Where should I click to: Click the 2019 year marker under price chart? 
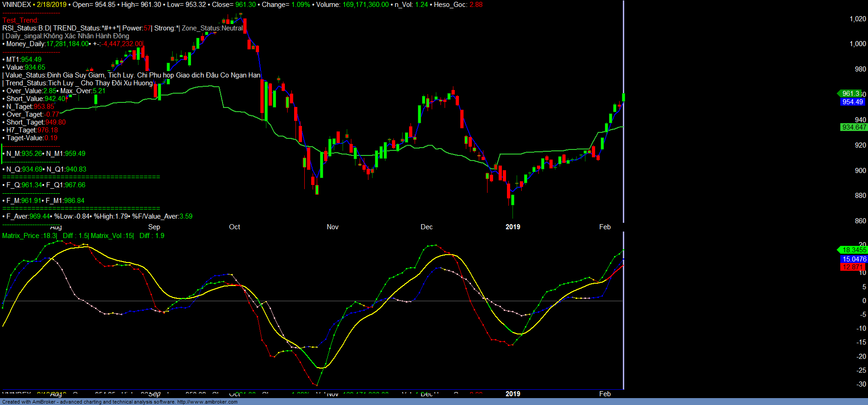(512, 227)
